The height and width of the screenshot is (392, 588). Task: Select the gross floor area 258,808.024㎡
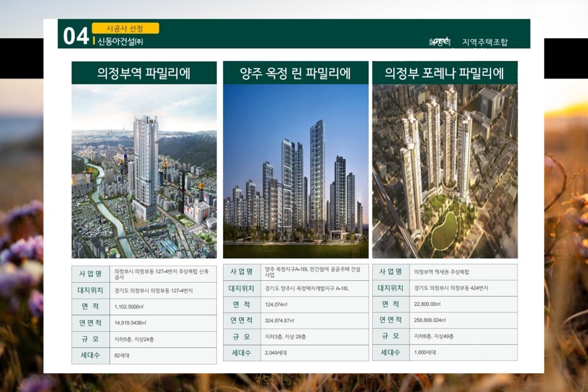point(430,320)
